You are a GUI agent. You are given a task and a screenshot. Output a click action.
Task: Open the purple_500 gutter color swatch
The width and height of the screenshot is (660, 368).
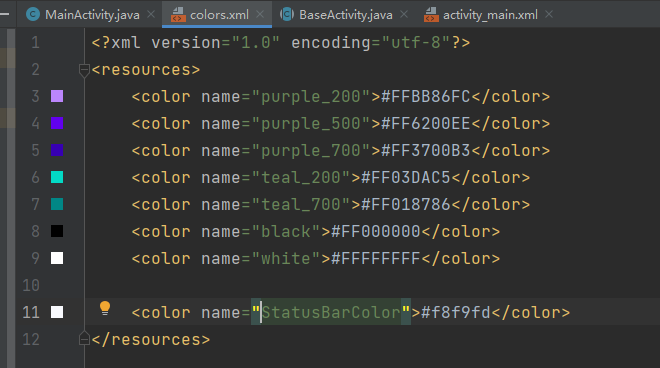(x=57, y=123)
